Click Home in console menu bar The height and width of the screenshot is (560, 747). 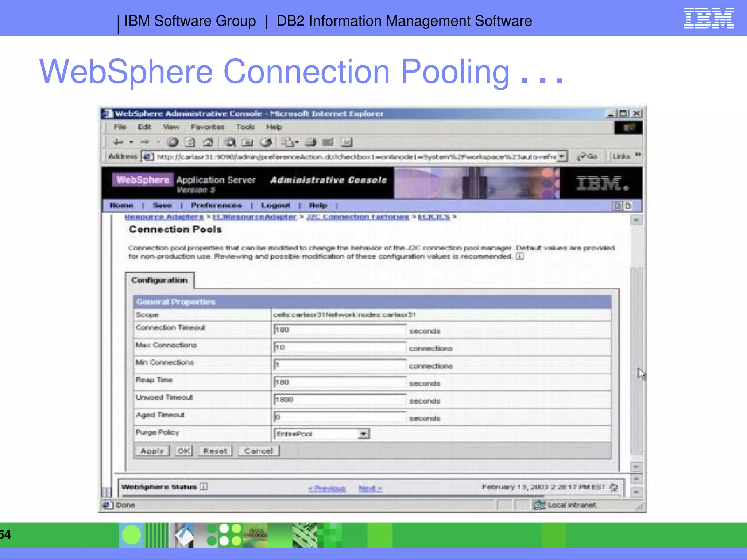point(121,205)
